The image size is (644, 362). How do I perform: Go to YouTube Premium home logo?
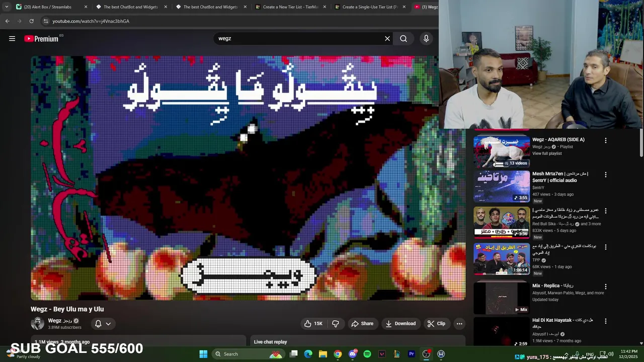pyautogui.click(x=42, y=39)
